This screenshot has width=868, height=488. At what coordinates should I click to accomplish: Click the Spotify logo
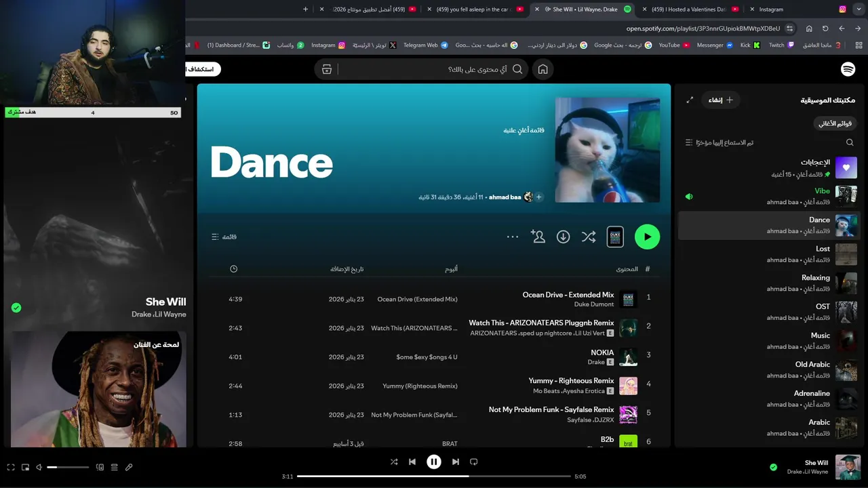pos(848,69)
